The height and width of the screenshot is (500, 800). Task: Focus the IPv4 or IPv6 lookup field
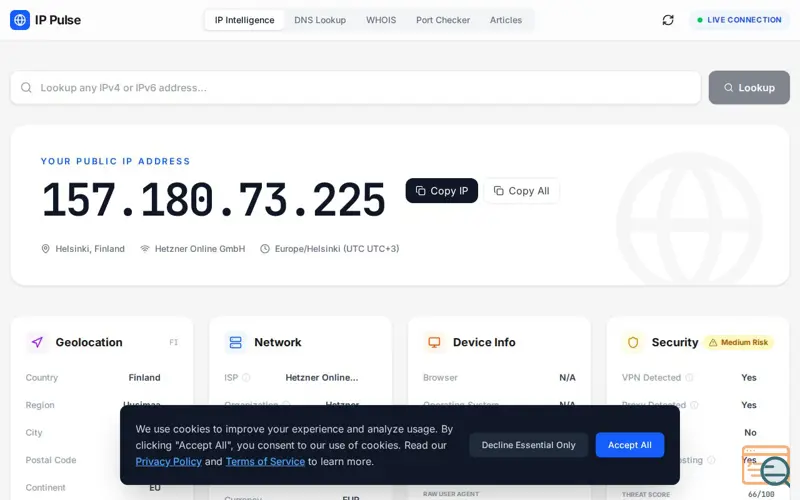[356, 88]
